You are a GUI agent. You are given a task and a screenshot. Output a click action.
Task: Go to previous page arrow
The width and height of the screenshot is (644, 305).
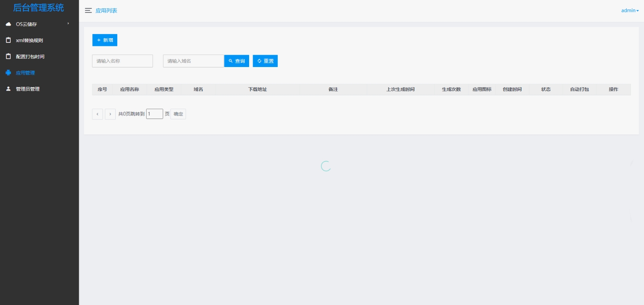[97, 114]
